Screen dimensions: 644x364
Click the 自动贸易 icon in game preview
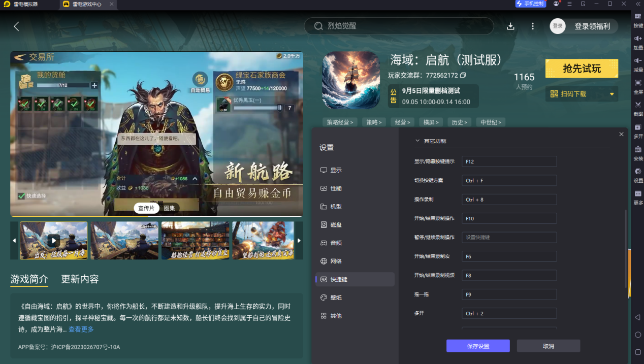coord(200,82)
